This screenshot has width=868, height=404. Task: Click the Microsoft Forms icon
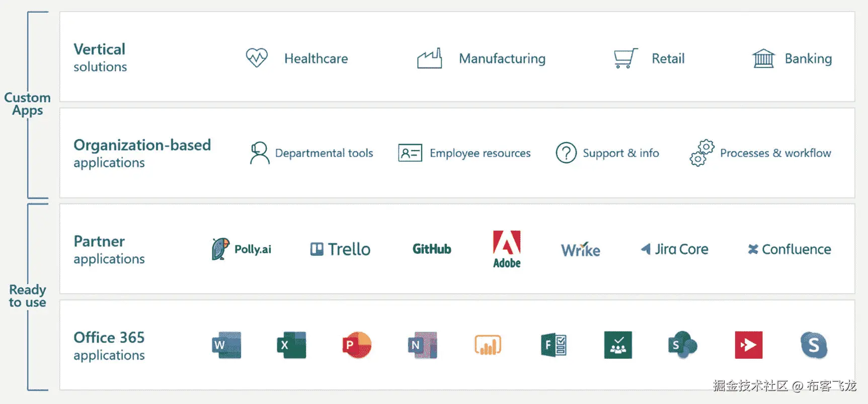(x=554, y=345)
